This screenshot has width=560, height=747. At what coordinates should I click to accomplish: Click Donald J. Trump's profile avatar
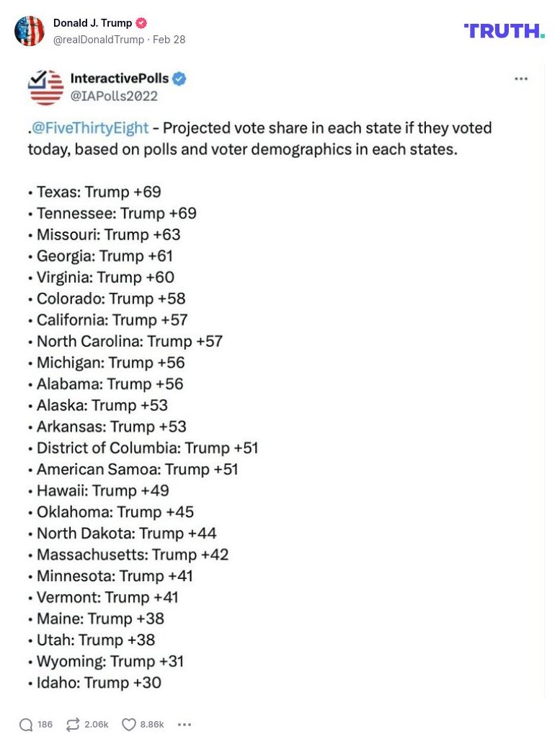pos(29,31)
